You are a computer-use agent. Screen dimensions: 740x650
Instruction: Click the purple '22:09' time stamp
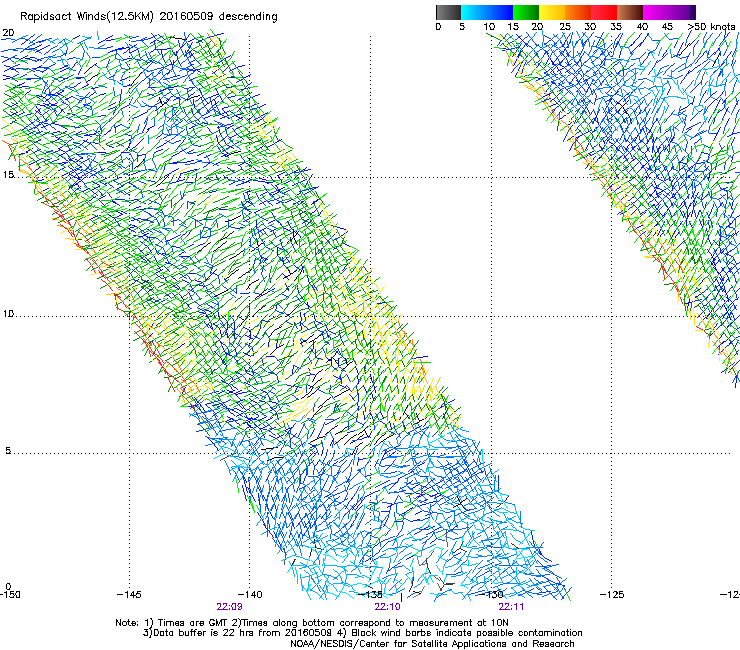click(x=229, y=607)
